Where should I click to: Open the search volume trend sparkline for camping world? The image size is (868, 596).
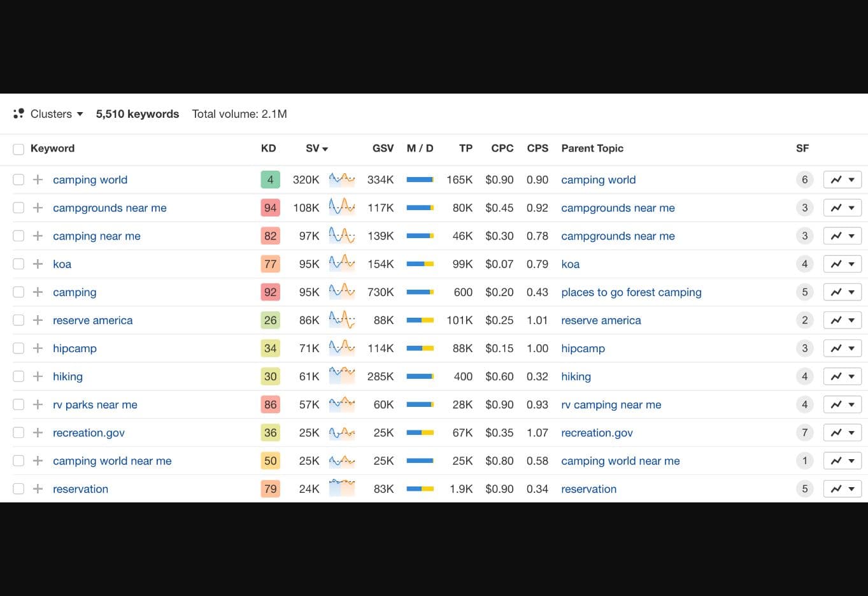[342, 180]
